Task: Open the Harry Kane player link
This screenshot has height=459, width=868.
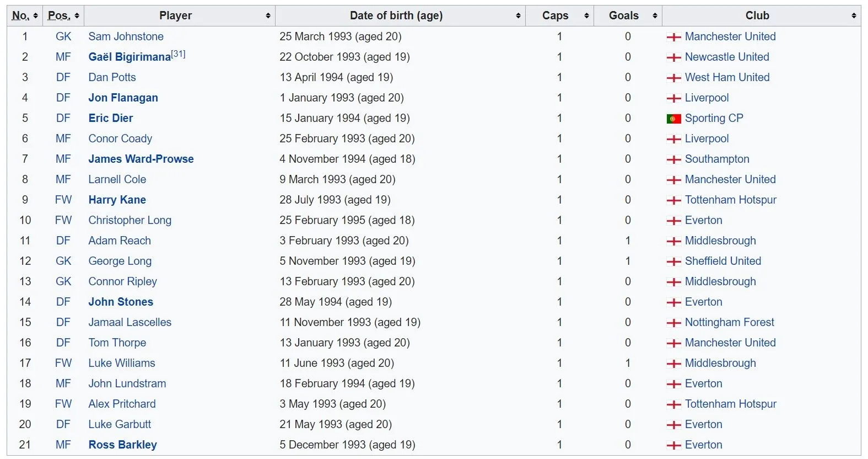Action: click(117, 200)
